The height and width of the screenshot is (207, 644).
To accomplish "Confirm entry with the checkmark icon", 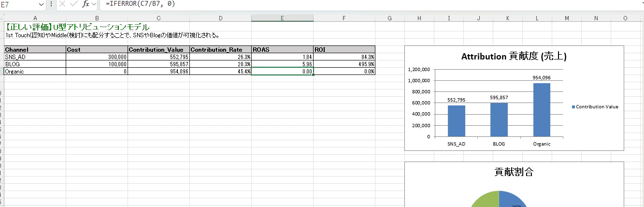I will click(x=73, y=4).
